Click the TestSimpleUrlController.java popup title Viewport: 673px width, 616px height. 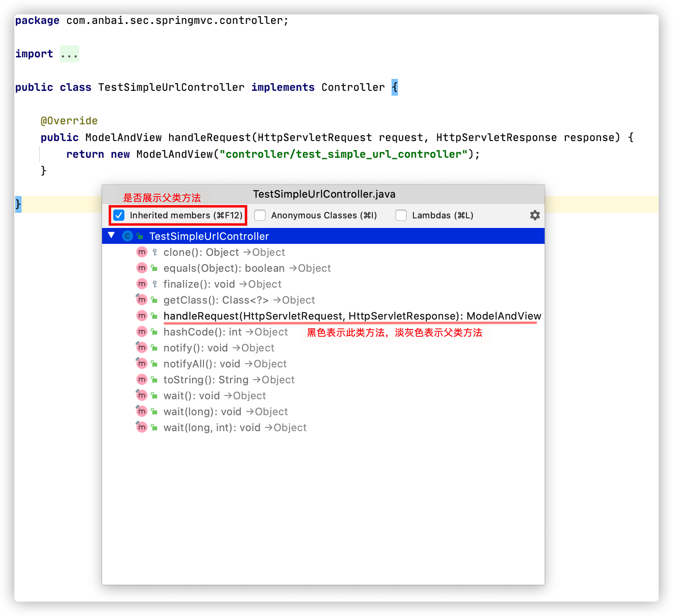click(324, 194)
